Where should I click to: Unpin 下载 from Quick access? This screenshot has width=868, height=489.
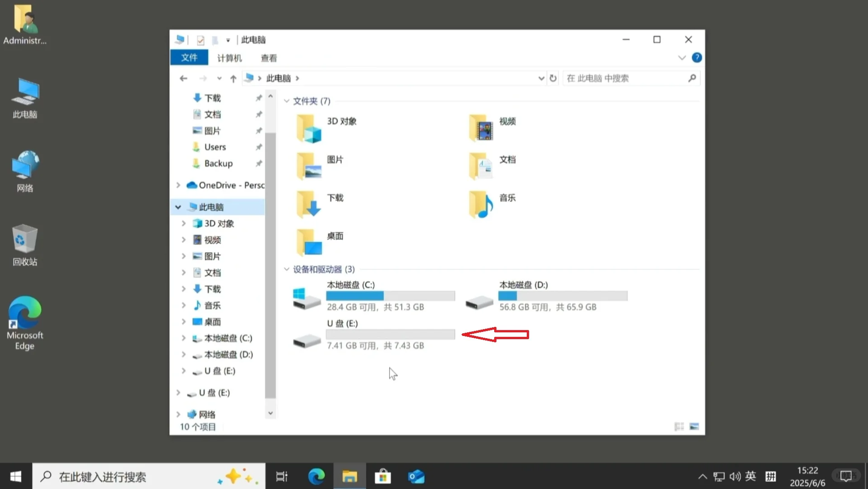[259, 98]
